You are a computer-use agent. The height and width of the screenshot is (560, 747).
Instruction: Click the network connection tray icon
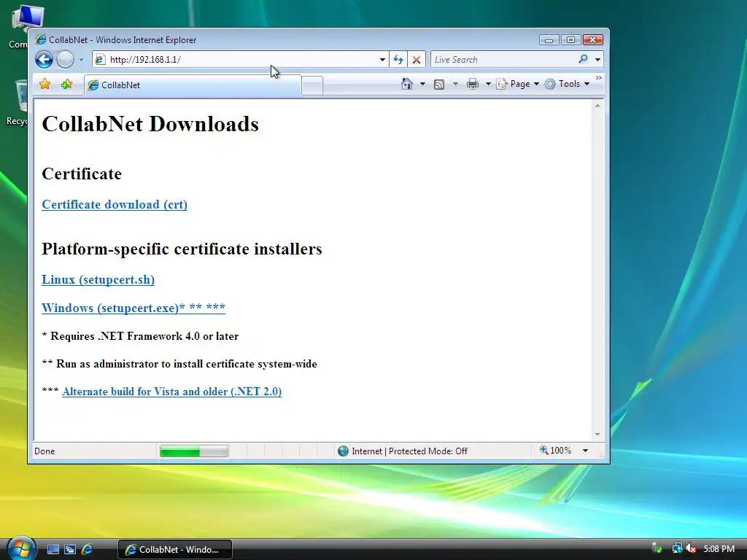pos(677,548)
